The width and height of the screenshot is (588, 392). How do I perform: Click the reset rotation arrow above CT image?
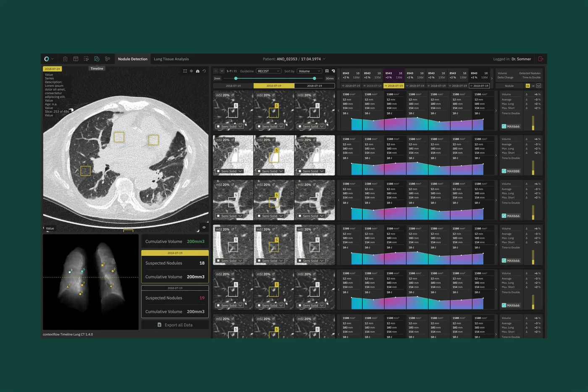pyautogui.click(x=204, y=71)
